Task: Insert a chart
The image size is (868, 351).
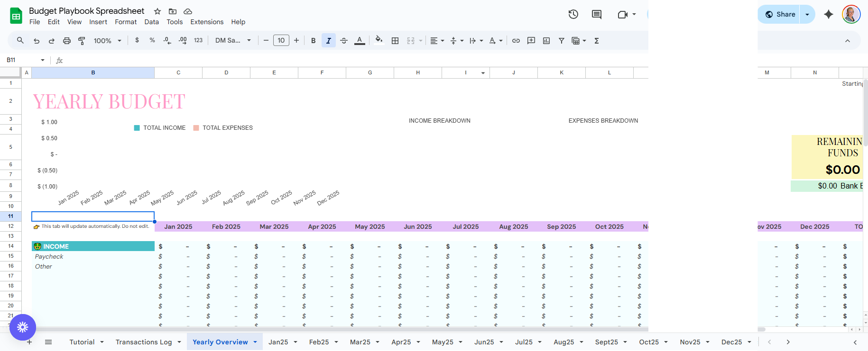Action: [x=546, y=41]
